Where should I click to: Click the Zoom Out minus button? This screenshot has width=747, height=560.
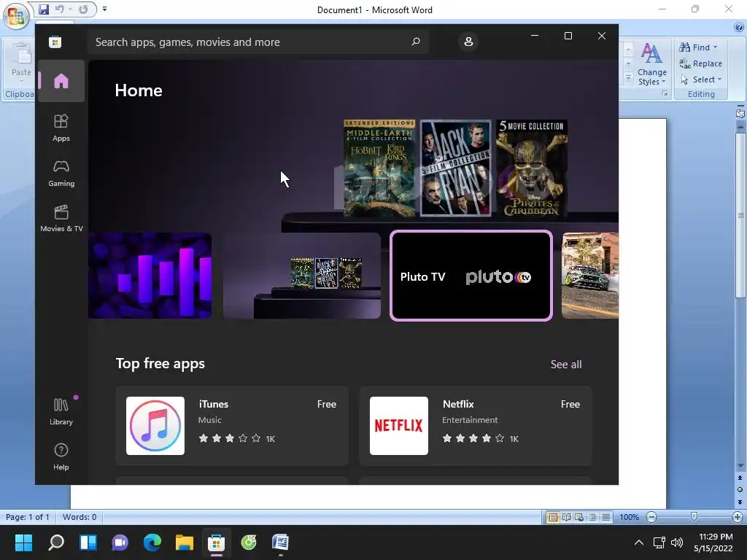tap(651, 517)
